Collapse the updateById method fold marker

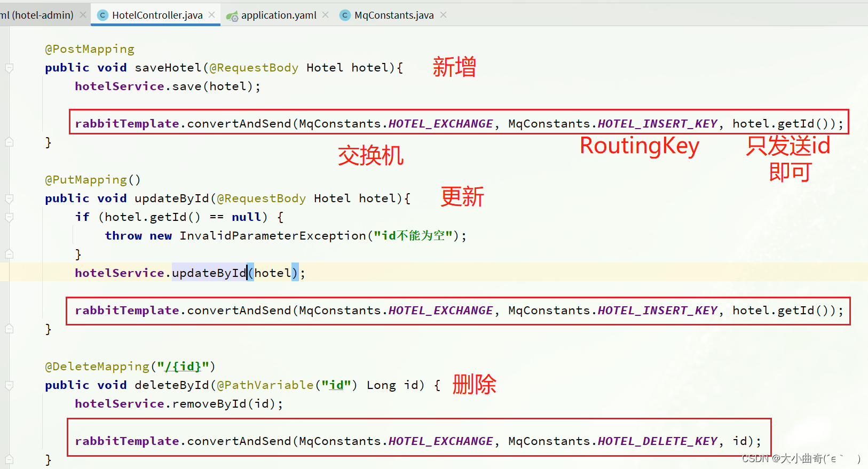[x=9, y=198]
